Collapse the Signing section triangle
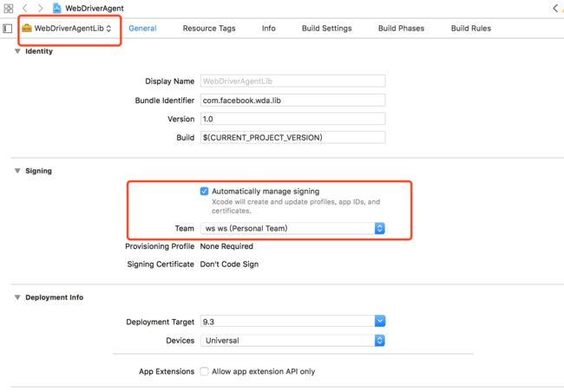 (17, 171)
